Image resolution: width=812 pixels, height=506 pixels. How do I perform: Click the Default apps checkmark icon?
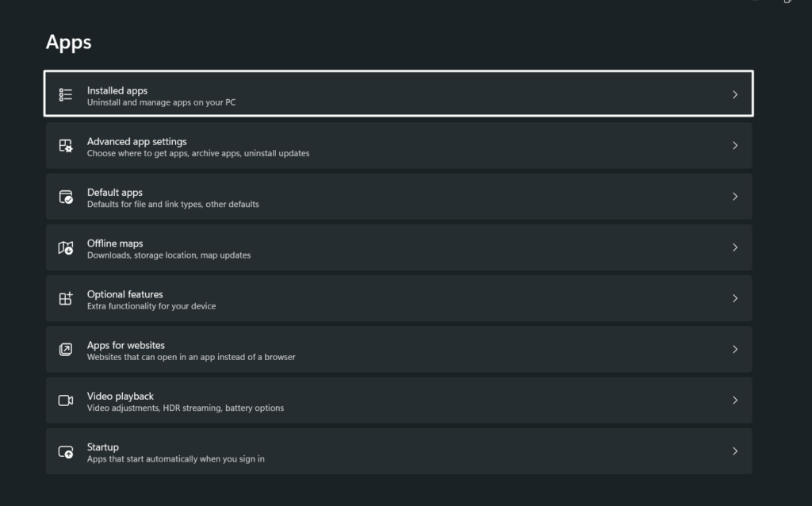(x=66, y=197)
